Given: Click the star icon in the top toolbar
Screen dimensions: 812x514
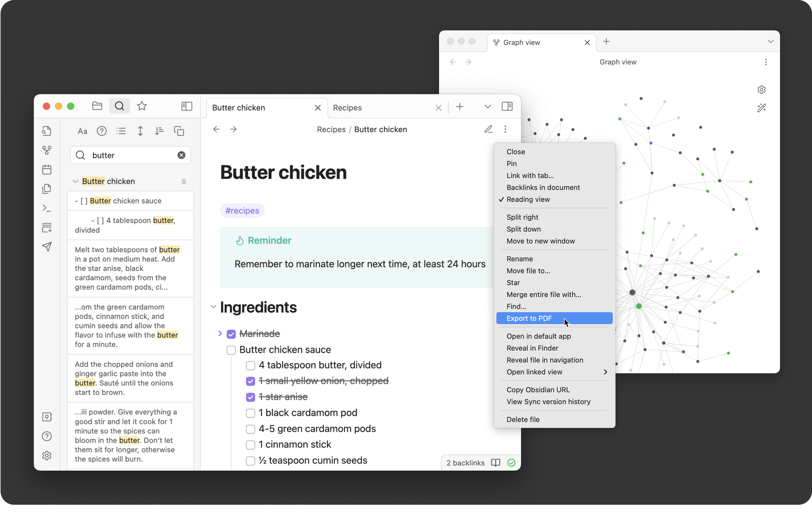Looking at the screenshot, I should coord(141,106).
